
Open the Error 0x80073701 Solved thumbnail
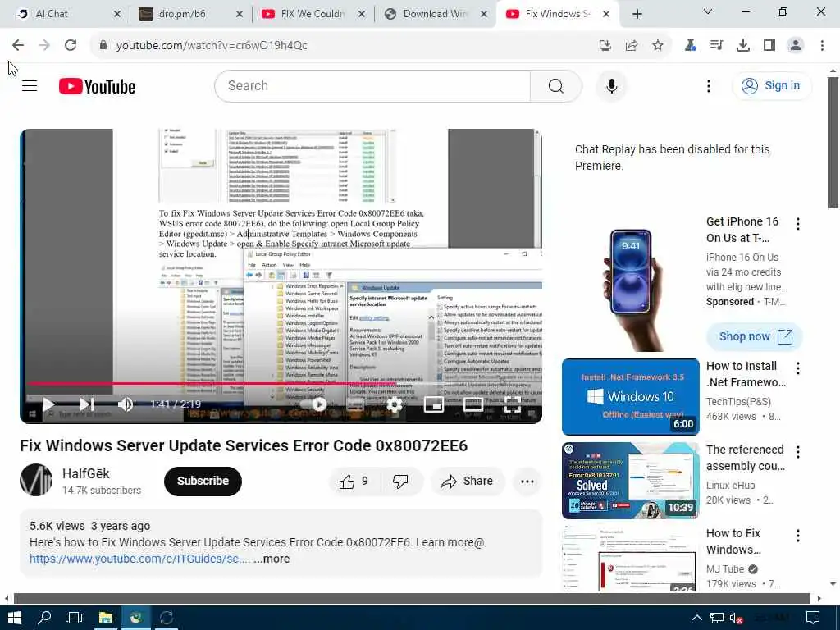631,481
